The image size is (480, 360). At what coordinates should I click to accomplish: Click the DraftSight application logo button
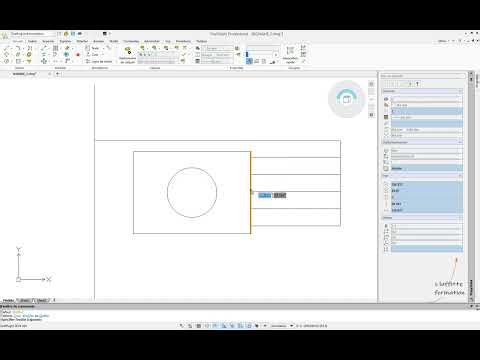5,36
